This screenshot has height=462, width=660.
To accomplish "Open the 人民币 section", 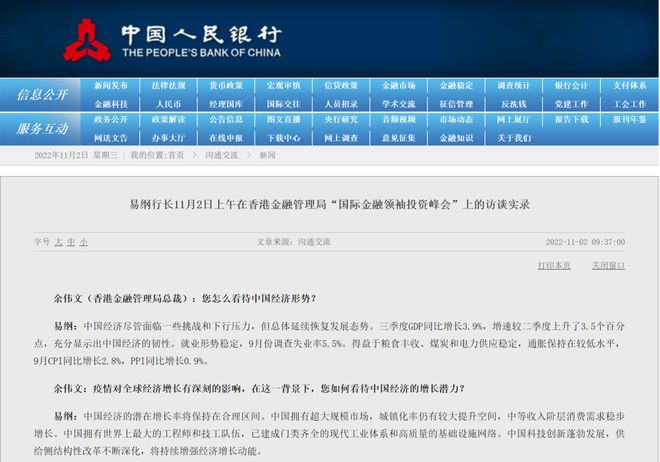I will [x=168, y=104].
